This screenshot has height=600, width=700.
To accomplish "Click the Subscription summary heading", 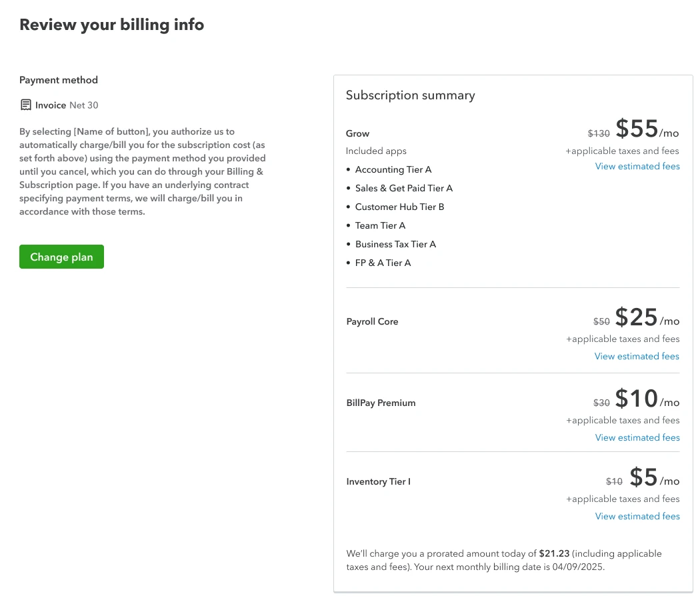I will tap(410, 95).
